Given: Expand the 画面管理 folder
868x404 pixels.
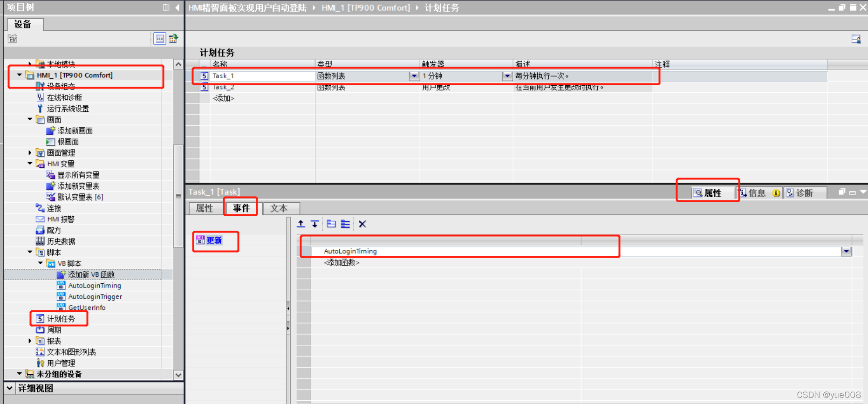Looking at the screenshot, I should pyautogui.click(x=30, y=153).
